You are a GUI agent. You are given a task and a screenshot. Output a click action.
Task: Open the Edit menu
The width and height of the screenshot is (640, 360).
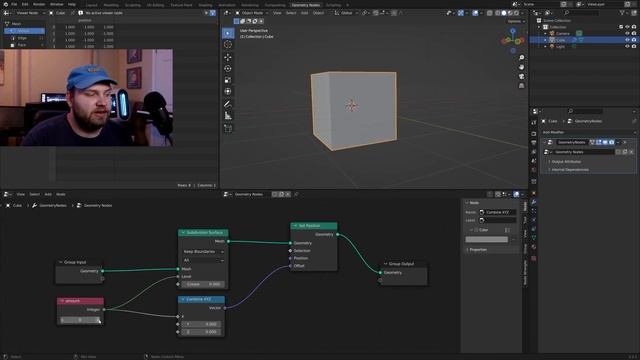coord(25,4)
